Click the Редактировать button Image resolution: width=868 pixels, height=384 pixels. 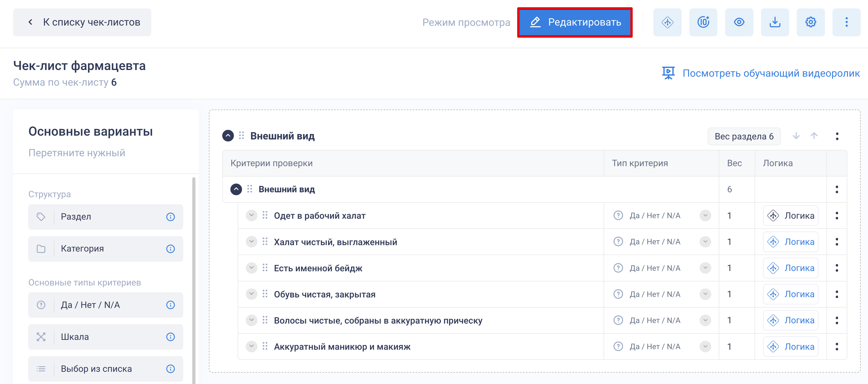(574, 23)
